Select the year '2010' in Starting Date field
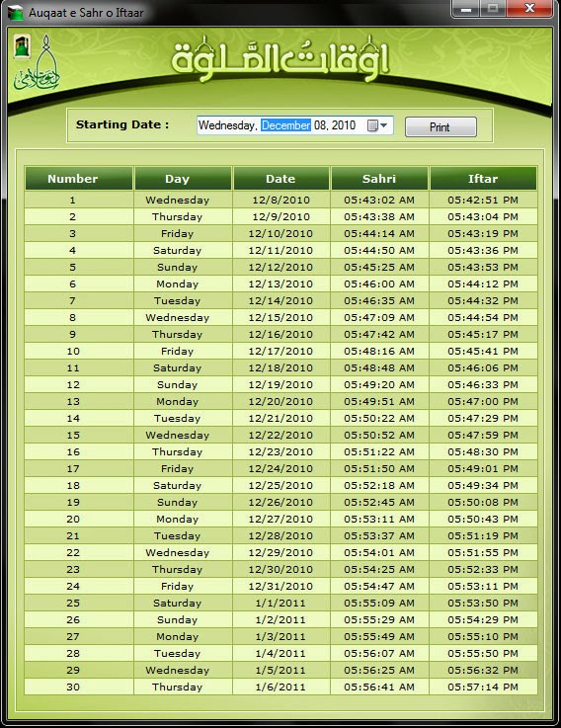This screenshot has height=728, width=561. coord(344,125)
